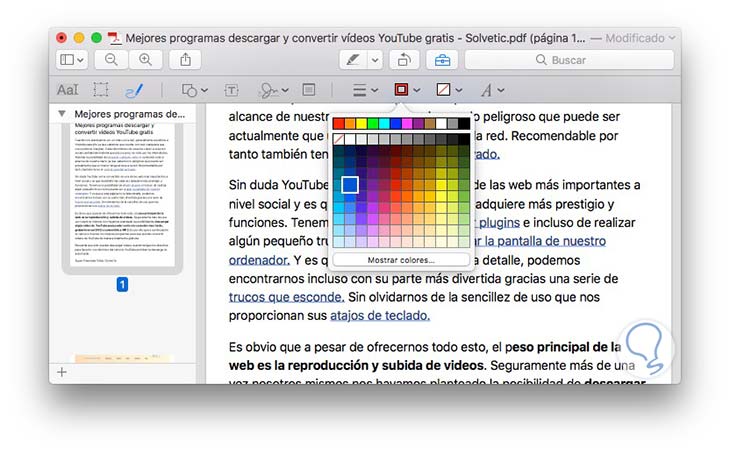Image resolution: width=730 pixels, height=454 pixels.
Task: Select the highlight pen tool
Action: coord(353,60)
